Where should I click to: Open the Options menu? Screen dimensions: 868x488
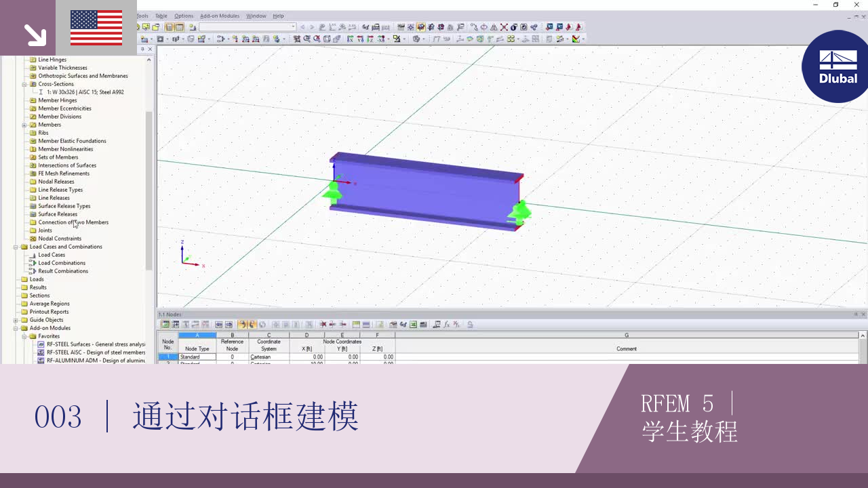pos(184,16)
